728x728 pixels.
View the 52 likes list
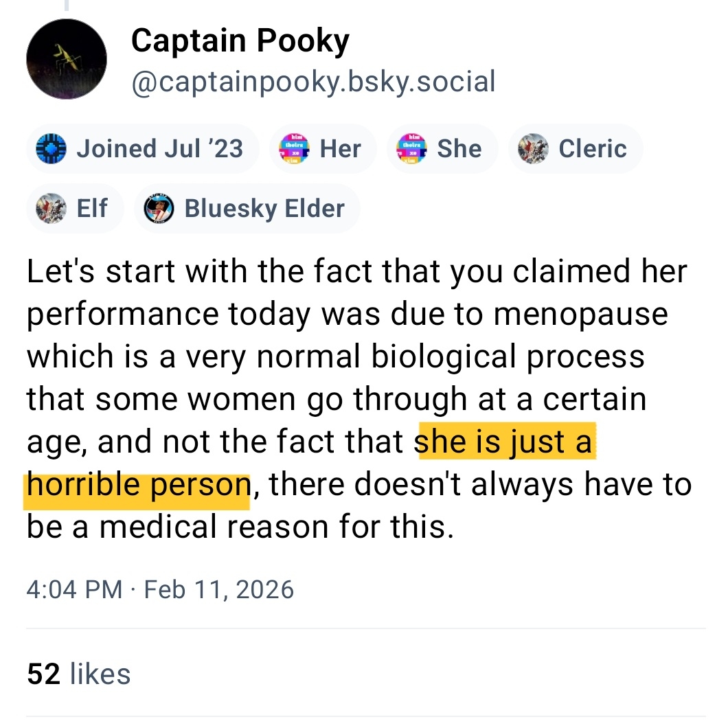coord(79,674)
